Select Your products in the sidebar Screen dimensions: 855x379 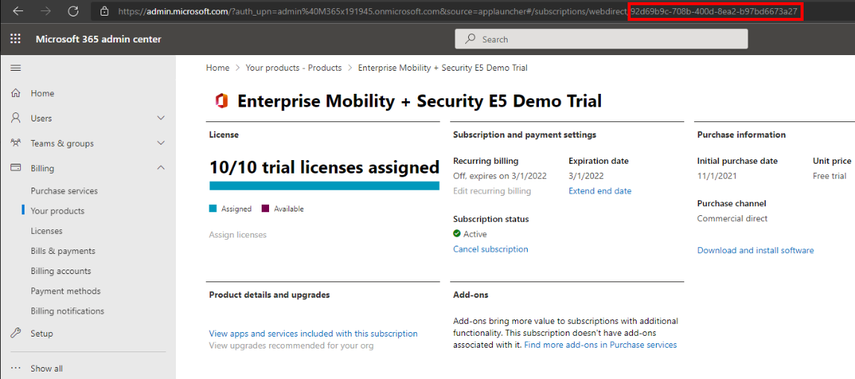[57, 210]
